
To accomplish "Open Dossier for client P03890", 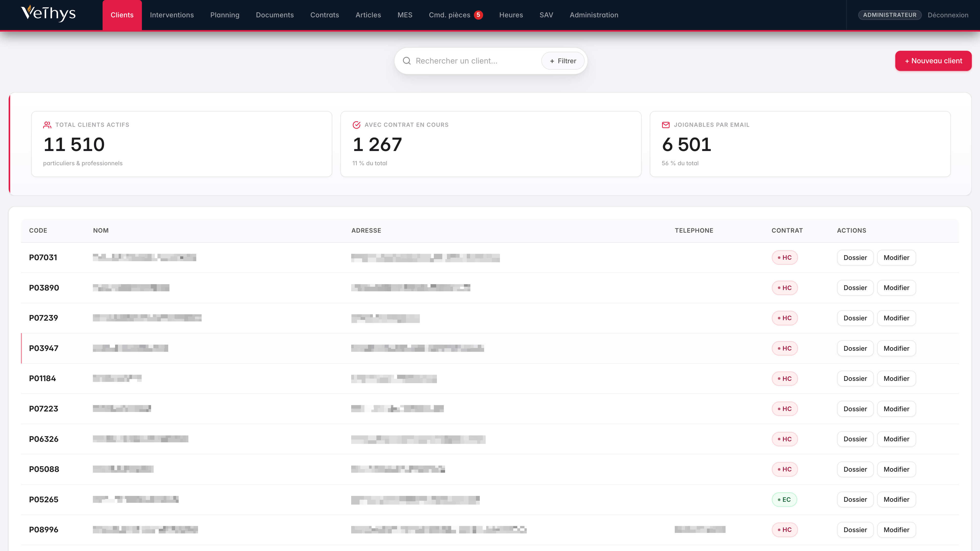I will pos(855,288).
